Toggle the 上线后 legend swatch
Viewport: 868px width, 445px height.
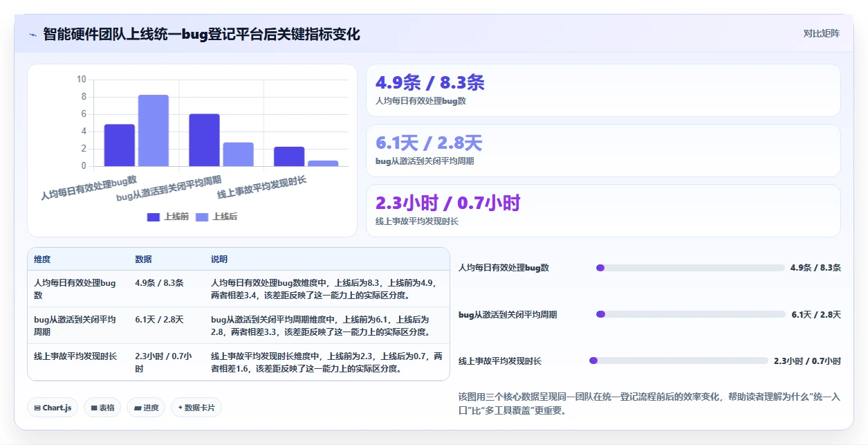coord(202,217)
